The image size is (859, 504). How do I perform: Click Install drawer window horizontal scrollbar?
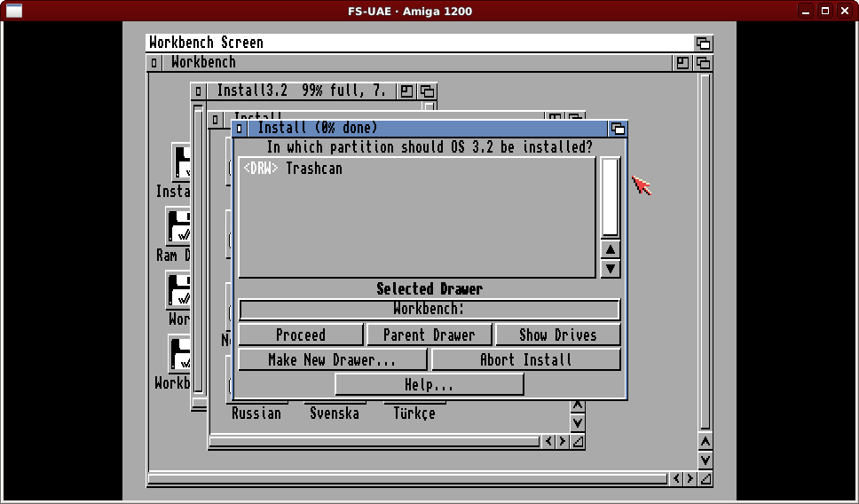click(374, 442)
